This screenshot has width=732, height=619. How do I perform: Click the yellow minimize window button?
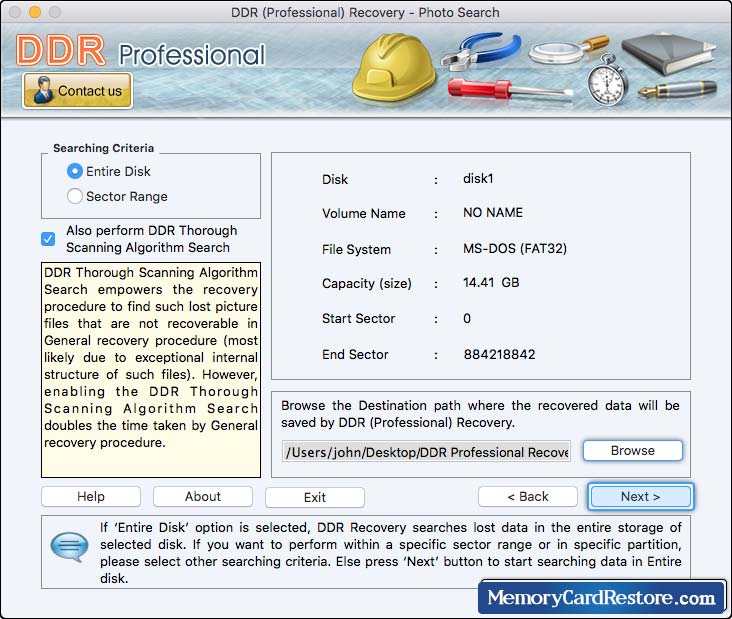(x=35, y=12)
